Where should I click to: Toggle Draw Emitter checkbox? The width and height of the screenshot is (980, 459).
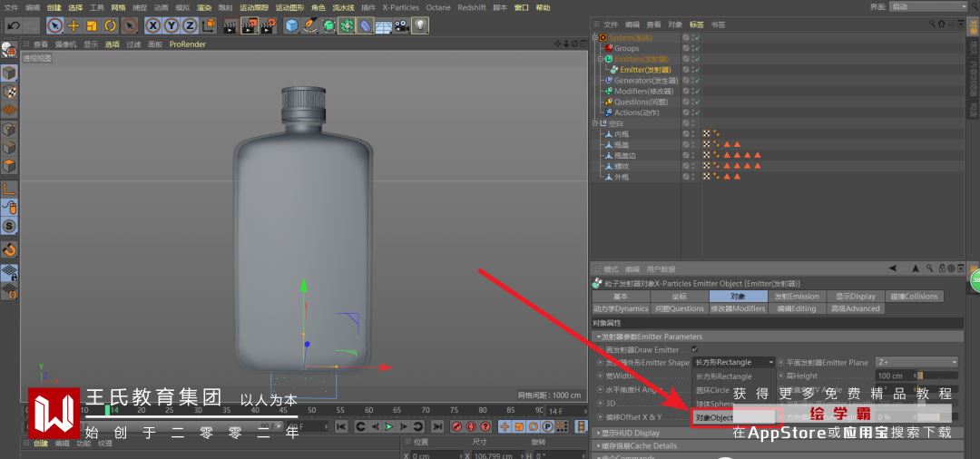tap(695, 350)
